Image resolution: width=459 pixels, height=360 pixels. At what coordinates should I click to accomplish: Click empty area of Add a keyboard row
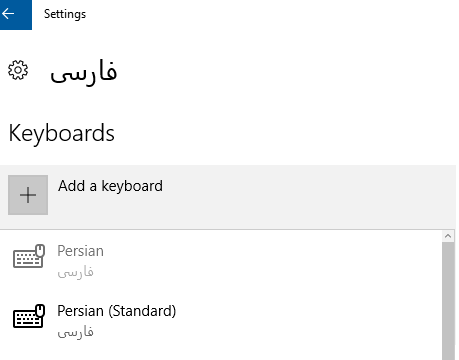[300, 197]
